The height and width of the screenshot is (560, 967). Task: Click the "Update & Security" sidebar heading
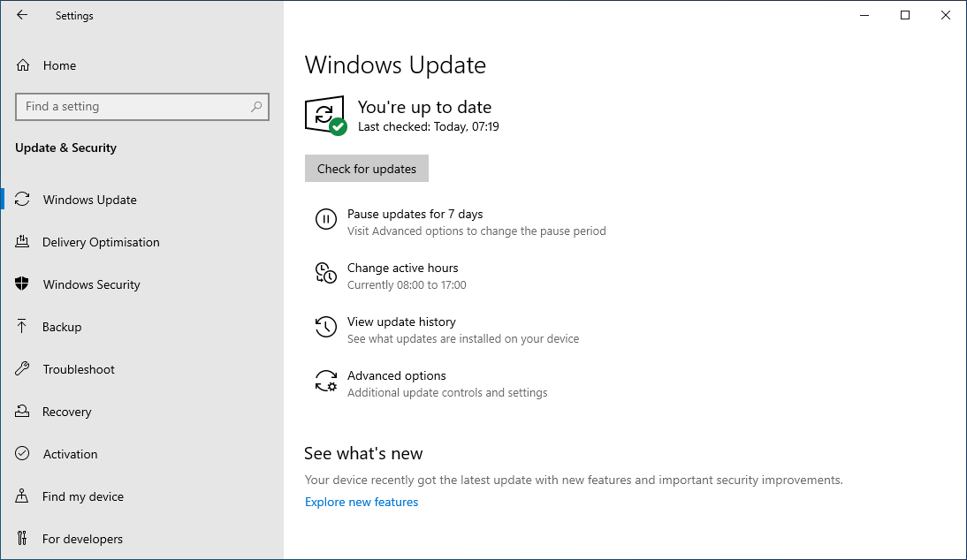[x=65, y=148]
